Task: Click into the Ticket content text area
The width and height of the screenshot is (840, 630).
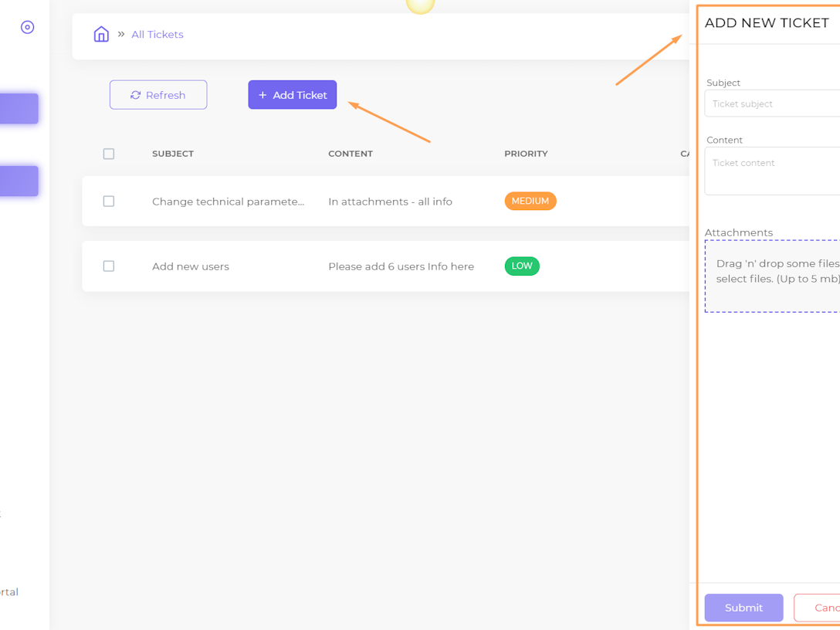Action: (772, 171)
